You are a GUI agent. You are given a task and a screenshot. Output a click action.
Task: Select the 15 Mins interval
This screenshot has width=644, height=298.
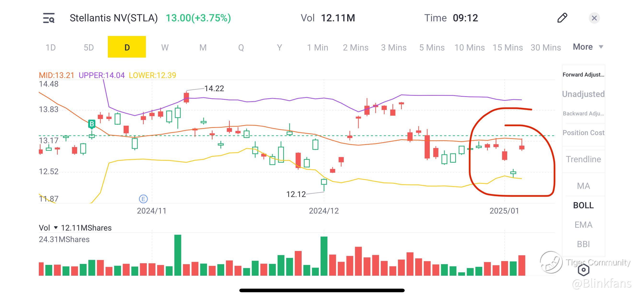(507, 47)
